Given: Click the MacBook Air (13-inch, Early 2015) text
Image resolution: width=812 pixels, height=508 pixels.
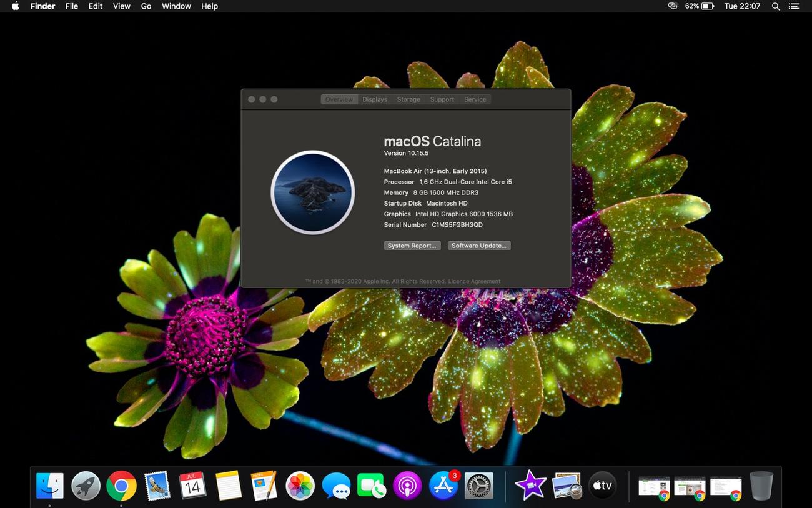Looking at the screenshot, I should tap(435, 171).
